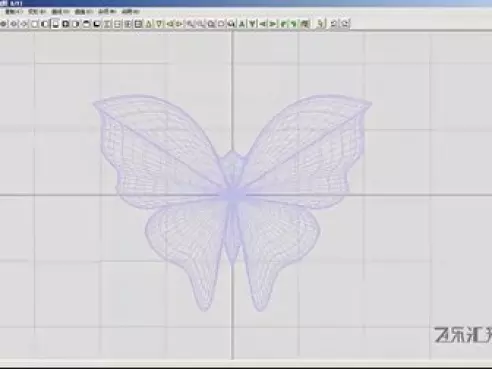Viewport: 492px width, 369px height.
Task: Open the third menu in the menu bar
Action: (60, 12)
